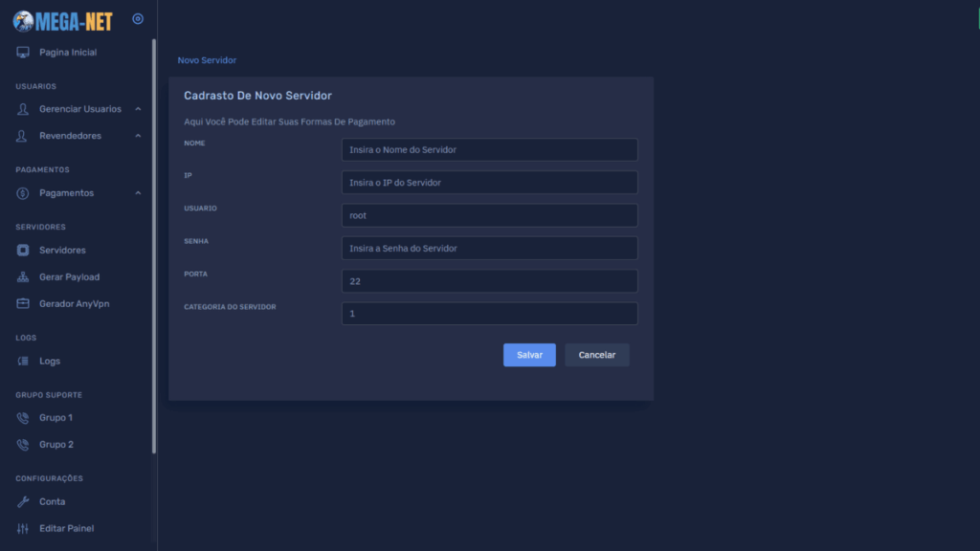Click the Conta wrench icon
Image resolution: width=980 pixels, height=551 pixels.
coord(23,501)
